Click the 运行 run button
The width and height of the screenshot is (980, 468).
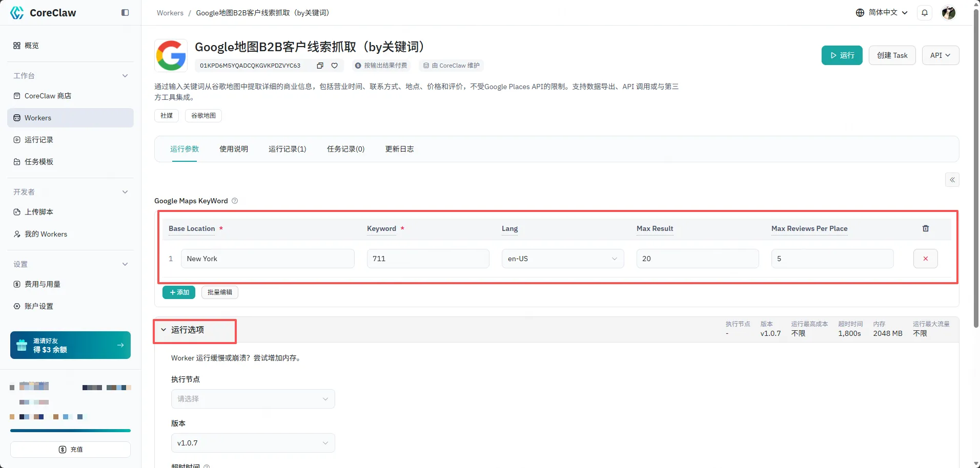pyautogui.click(x=842, y=55)
